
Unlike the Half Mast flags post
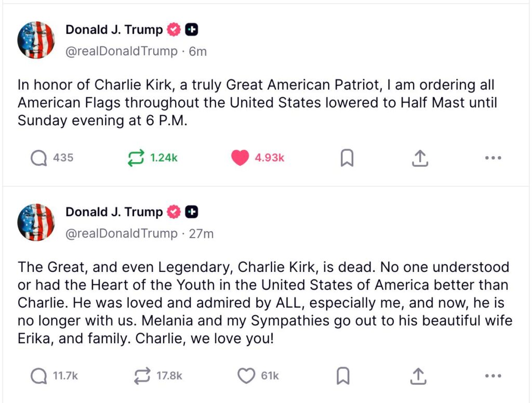240,158
